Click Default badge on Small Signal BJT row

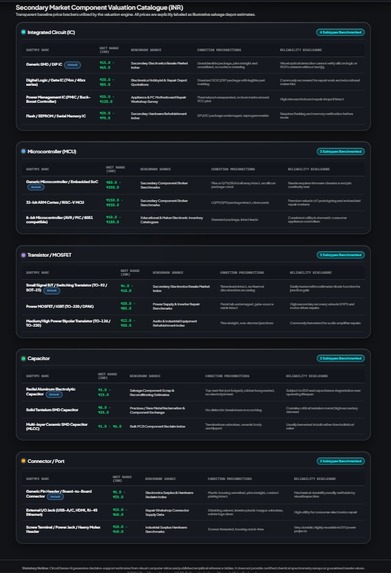[x=52, y=291]
